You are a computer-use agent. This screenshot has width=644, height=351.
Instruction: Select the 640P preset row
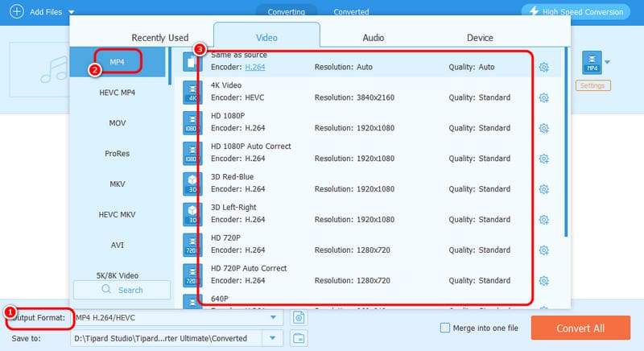(x=368, y=302)
